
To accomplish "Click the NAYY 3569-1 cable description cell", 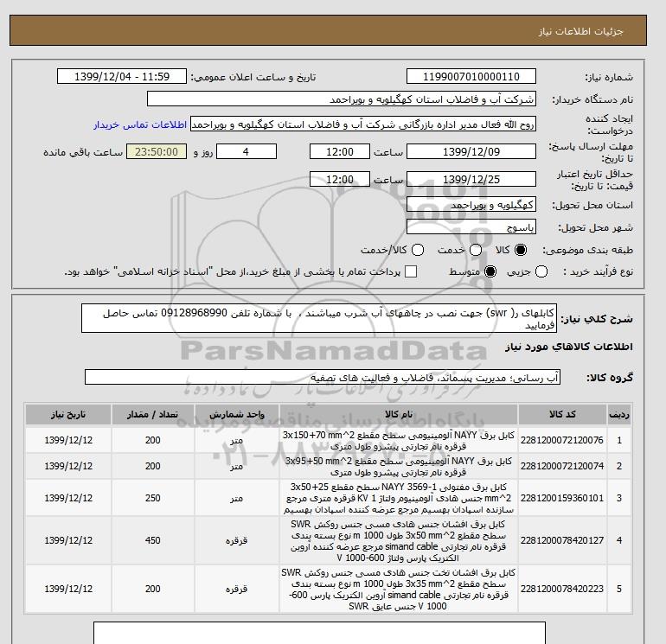I will click(x=399, y=498).
